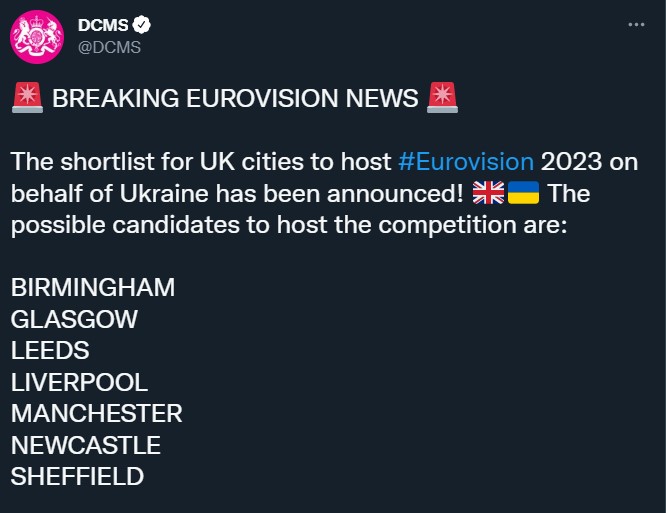Click the word LEEDS in the list
The height and width of the screenshot is (513, 666).
(50, 350)
